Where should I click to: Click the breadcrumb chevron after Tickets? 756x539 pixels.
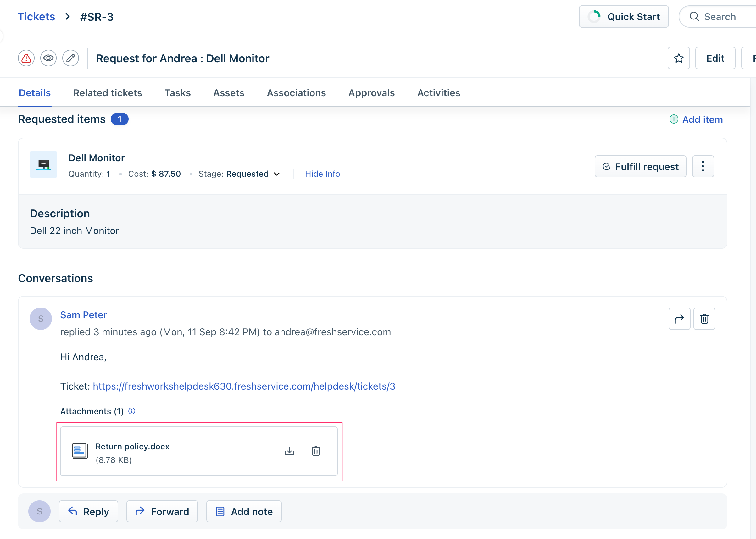pyautogui.click(x=68, y=17)
